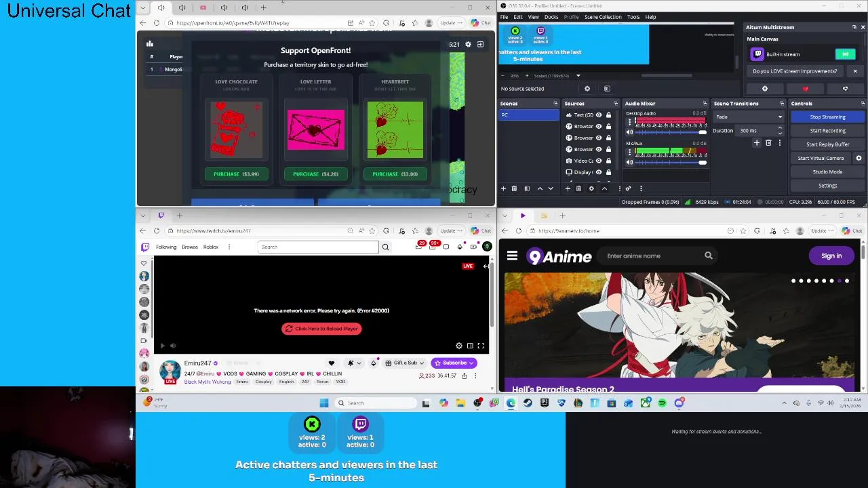Click Twitch logo home icon
This screenshot has width=868, height=488.
(145, 247)
